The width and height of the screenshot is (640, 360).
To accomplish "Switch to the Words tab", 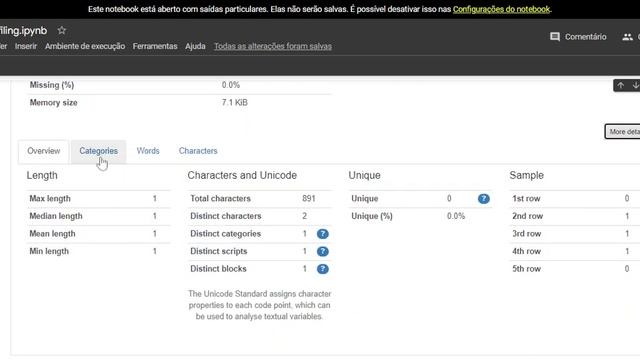I will (148, 151).
